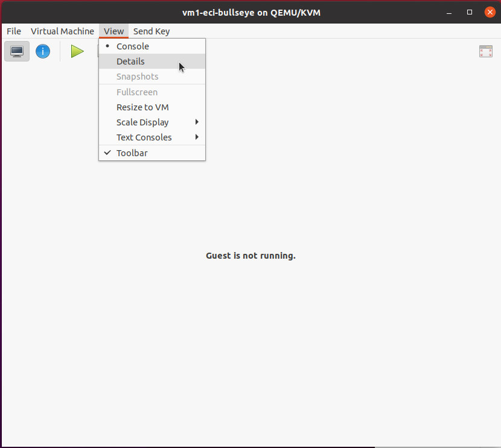Expand the Scale Display submenu arrow
Image resolution: width=501 pixels, height=448 pixels.
click(x=197, y=122)
